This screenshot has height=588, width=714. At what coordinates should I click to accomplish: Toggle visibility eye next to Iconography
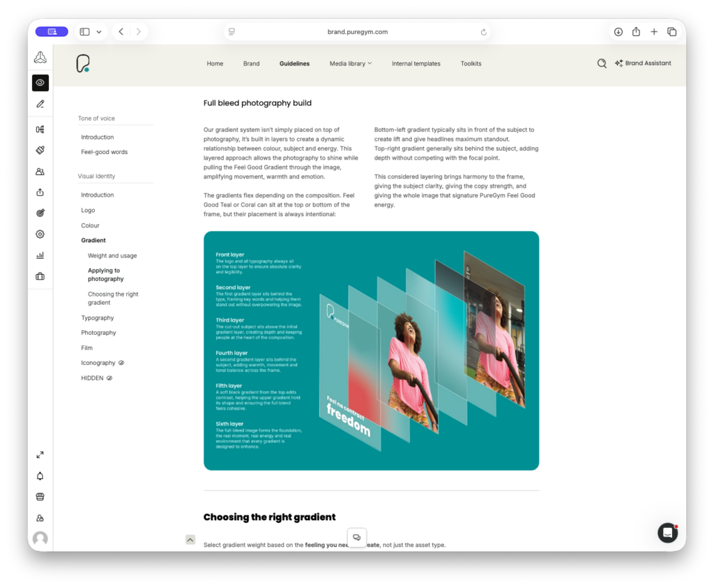tap(121, 363)
